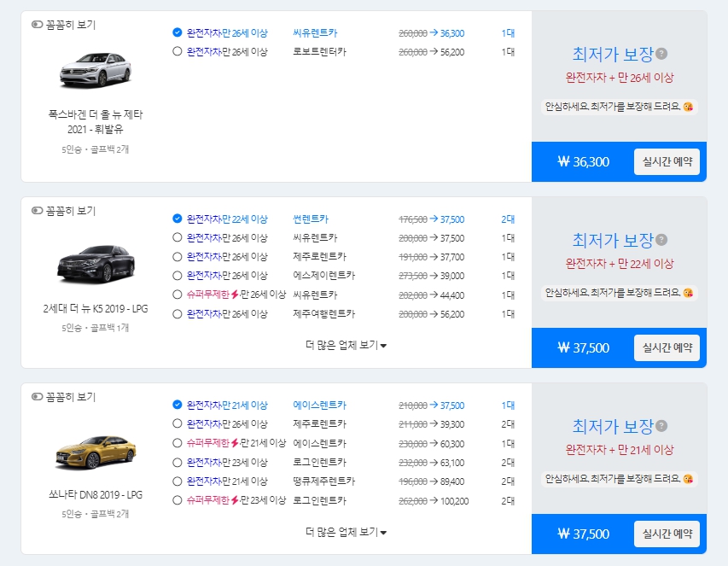Viewport: 728px width, 566px height.
Task: Open the black K5 car thumbnail
Action: click(x=96, y=264)
